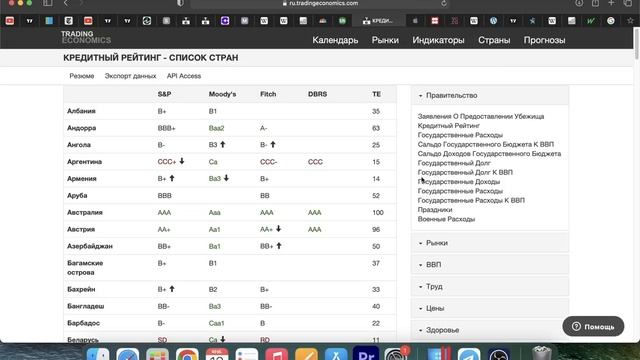Click the Trading Economics logo
640x360 pixels.
click(x=86, y=37)
